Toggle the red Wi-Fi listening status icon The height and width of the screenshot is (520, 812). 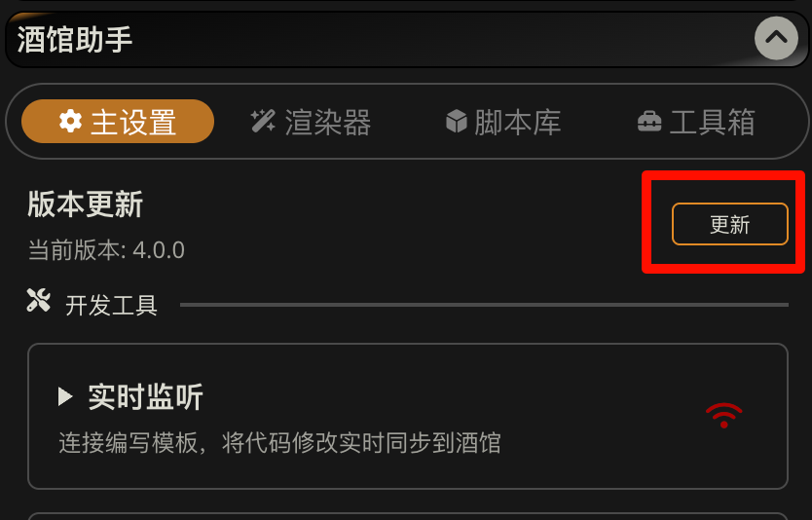pos(723,416)
